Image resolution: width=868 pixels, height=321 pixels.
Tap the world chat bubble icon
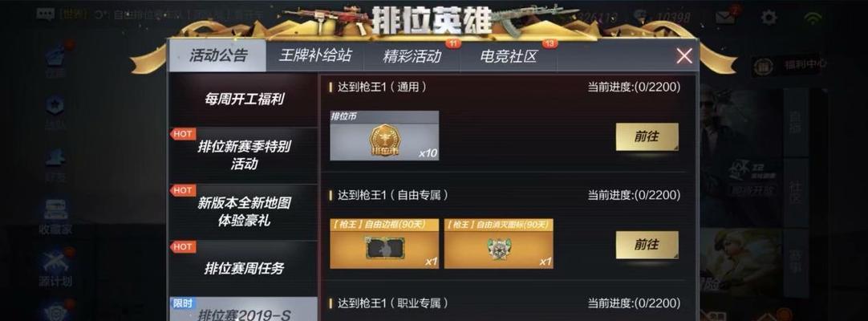click(x=46, y=14)
